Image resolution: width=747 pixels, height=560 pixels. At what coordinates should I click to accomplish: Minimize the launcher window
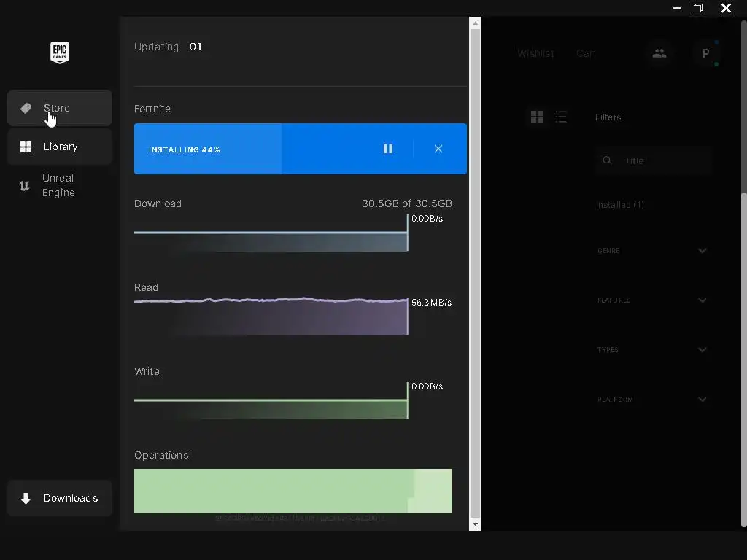click(676, 8)
